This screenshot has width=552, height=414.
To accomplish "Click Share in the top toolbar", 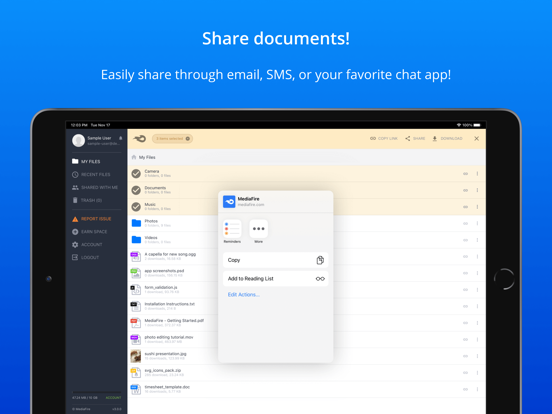I will tap(415, 138).
